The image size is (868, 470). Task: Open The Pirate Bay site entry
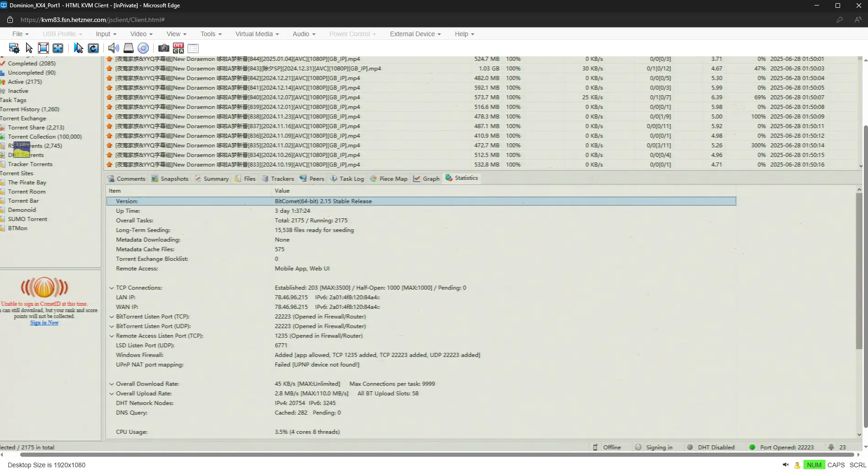click(27, 182)
